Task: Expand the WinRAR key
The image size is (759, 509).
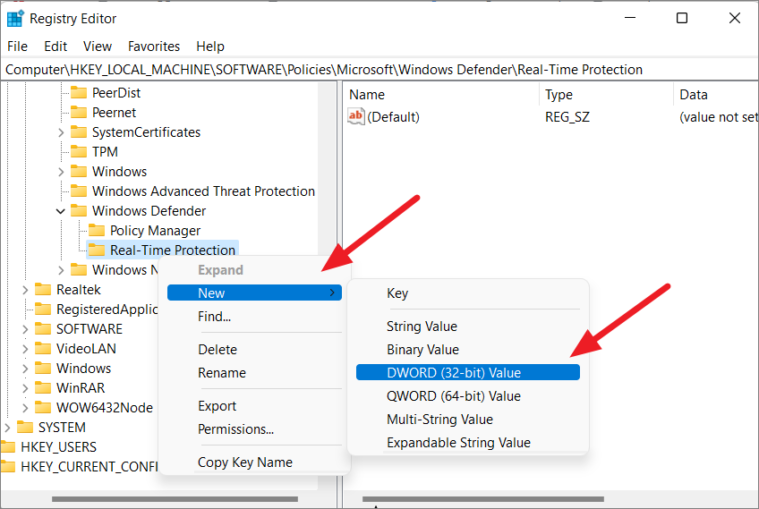Action: pyautogui.click(x=25, y=388)
